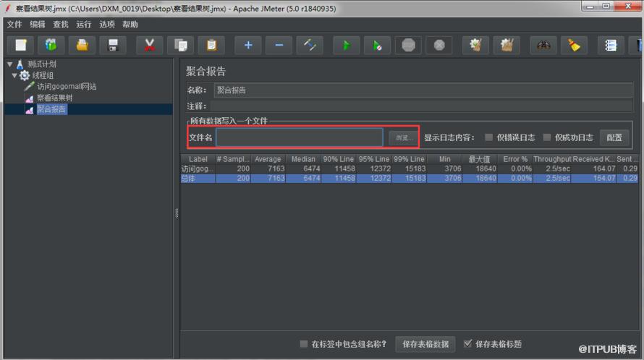The image size is (644, 360).
Task: Click the 95% Line column header
Action: coord(374,159)
